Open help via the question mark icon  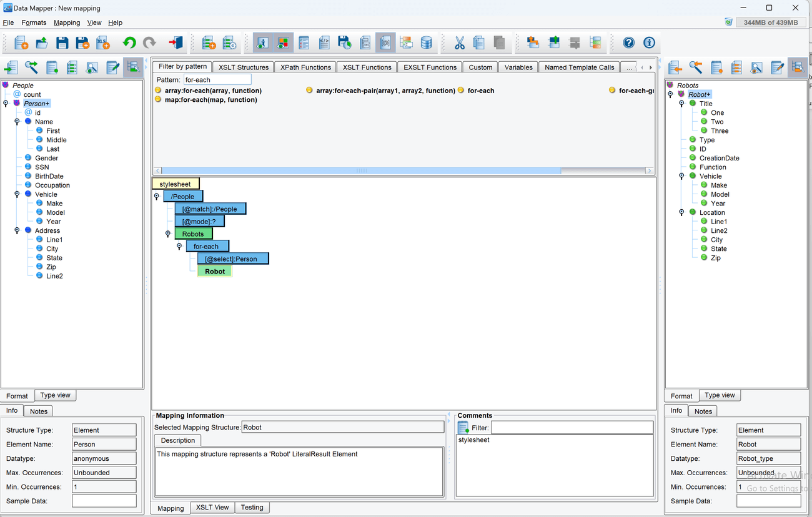629,42
